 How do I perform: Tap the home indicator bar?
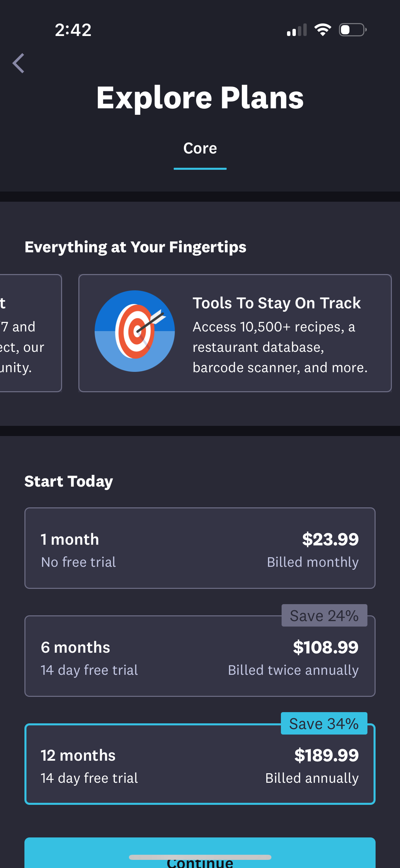tap(200, 857)
